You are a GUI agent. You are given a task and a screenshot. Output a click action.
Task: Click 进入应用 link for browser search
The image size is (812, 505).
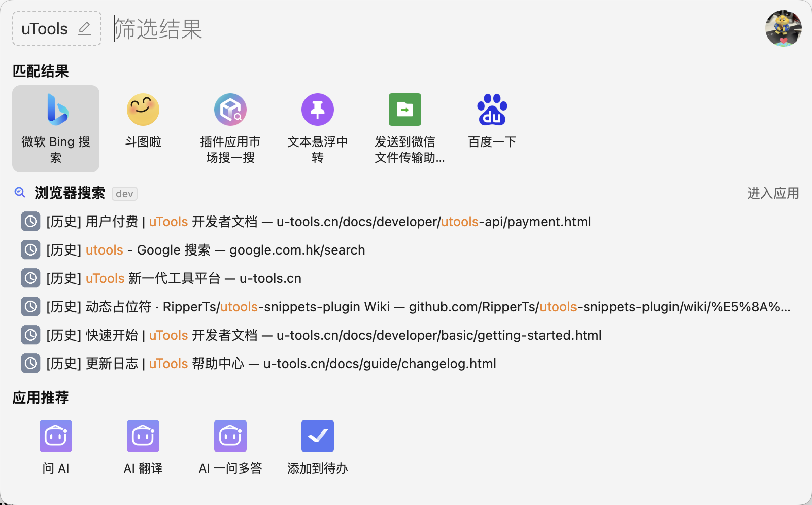(x=773, y=193)
